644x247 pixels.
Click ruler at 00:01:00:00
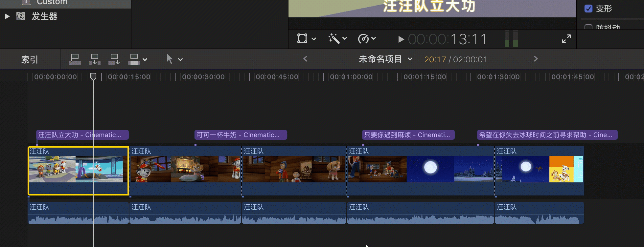[351, 77]
